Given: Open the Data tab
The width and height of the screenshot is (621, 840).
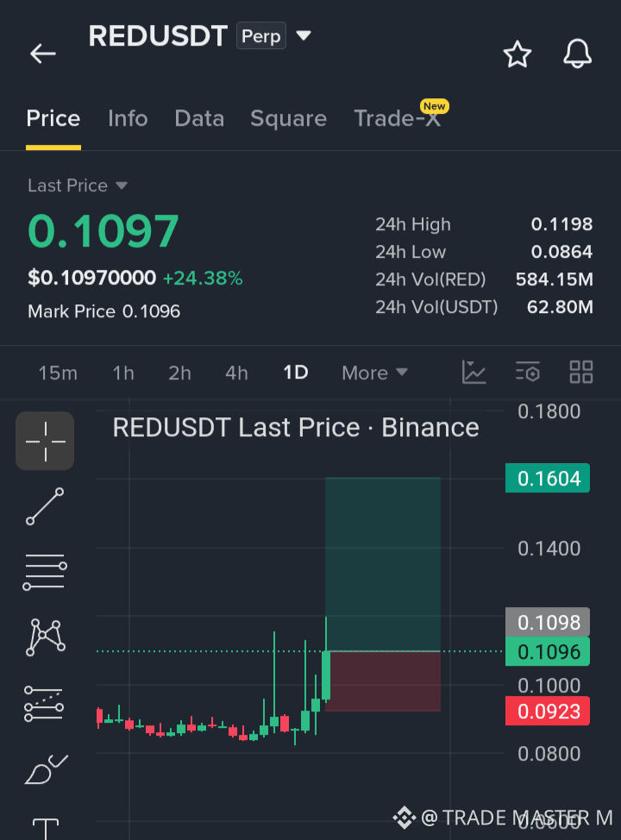Looking at the screenshot, I should click(199, 118).
